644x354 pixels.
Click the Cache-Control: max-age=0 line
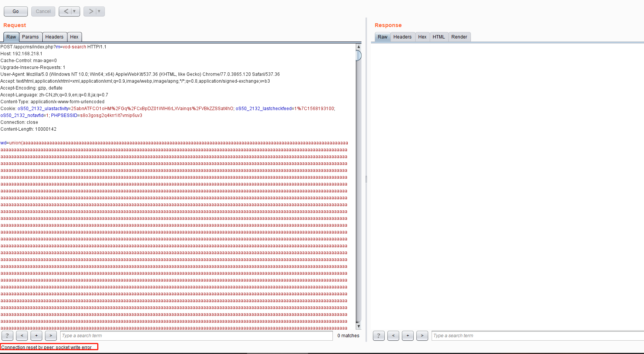click(x=29, y=61)
